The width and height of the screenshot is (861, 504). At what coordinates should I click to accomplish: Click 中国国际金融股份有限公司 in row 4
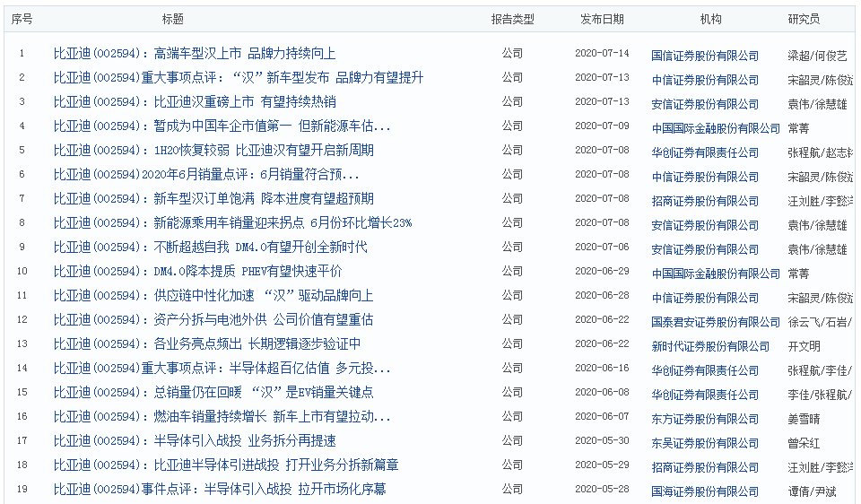pyautogui.click(x=716, y=128)
